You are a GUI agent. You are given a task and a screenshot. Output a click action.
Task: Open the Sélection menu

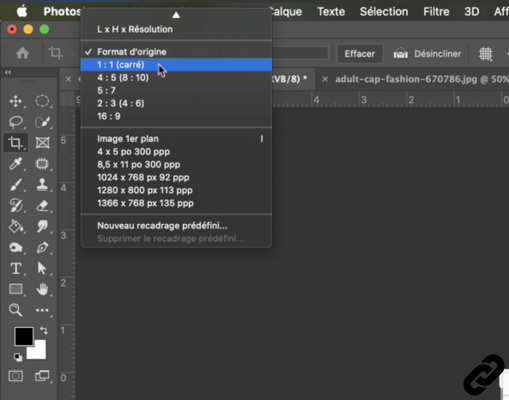tap(384, 11)
